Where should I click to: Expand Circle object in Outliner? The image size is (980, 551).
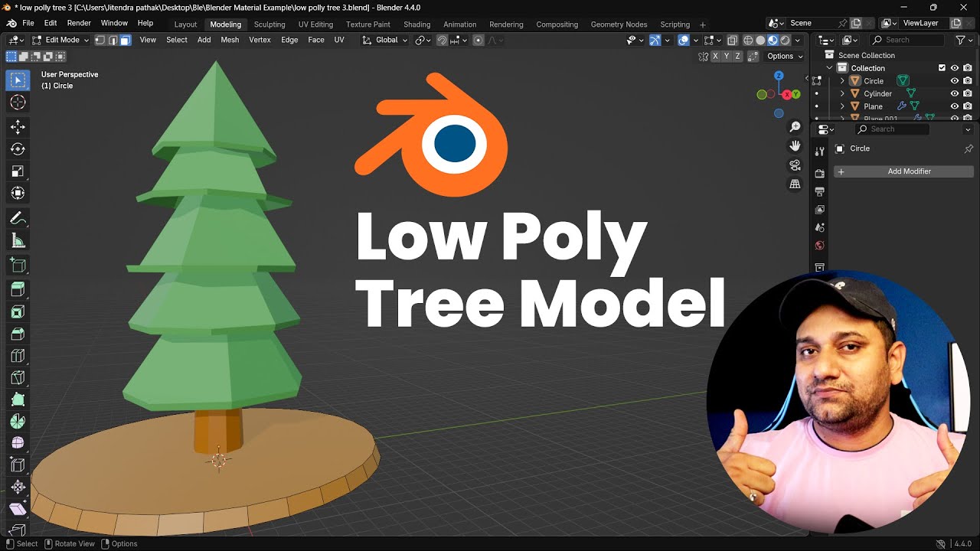(x=842, y=81)
